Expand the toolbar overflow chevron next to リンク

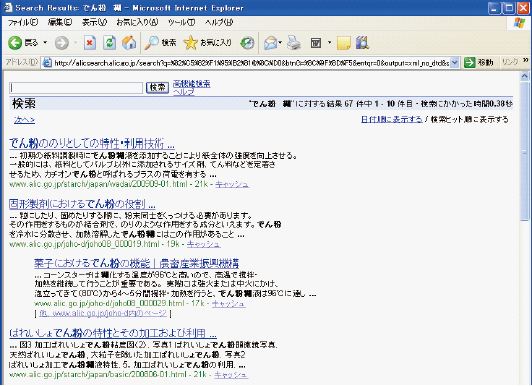526,60
